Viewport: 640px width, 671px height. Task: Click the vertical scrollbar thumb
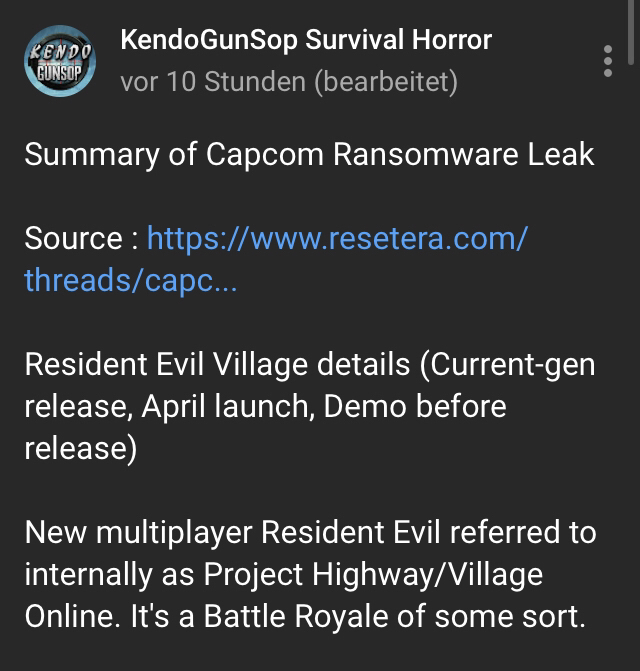pos(631,33)
